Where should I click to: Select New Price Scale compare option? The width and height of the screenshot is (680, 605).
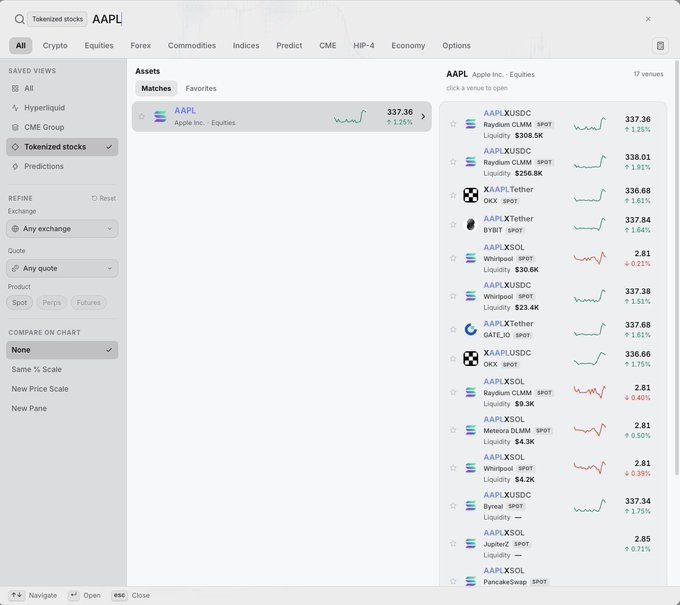pyautogui.click(x=62, y=389)
